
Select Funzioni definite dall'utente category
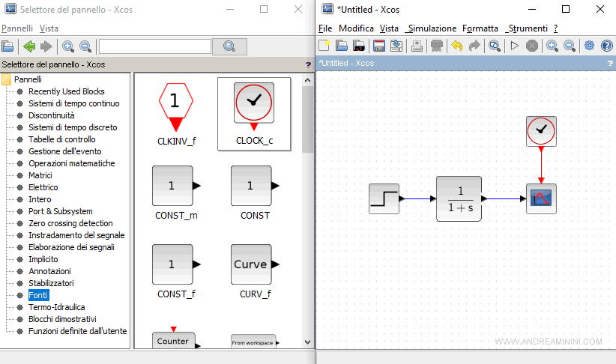[x=78, y=331]
